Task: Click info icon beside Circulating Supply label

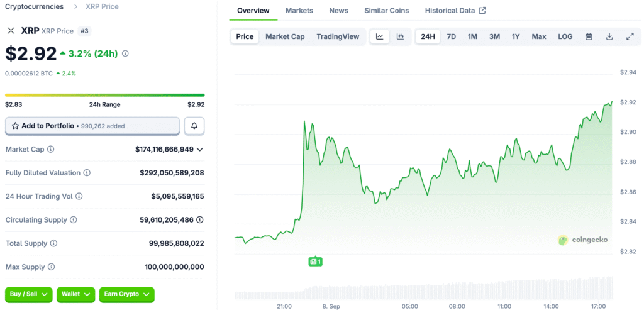Action: tap(73, 220)
